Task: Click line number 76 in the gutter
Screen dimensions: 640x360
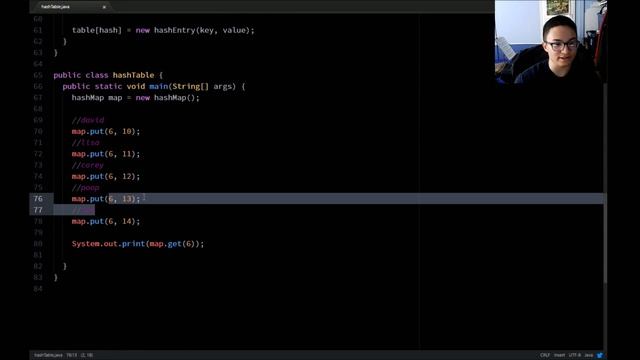Action: click(38, 199)
